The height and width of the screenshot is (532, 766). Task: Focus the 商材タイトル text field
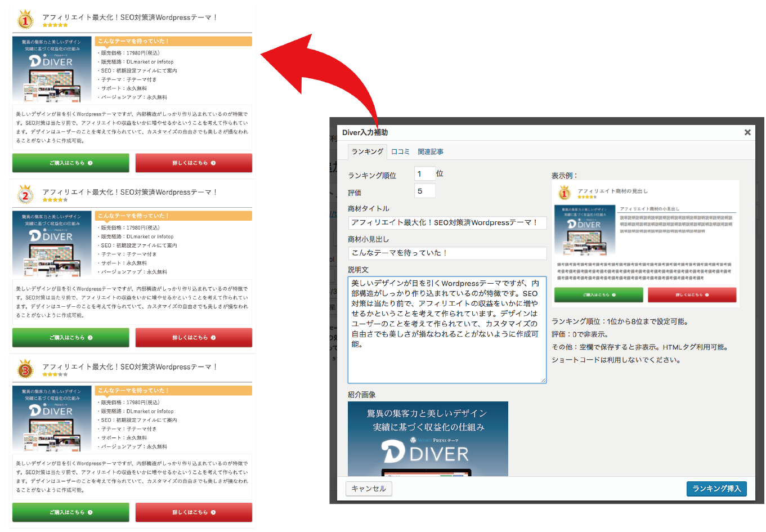[x=447, y=222]
